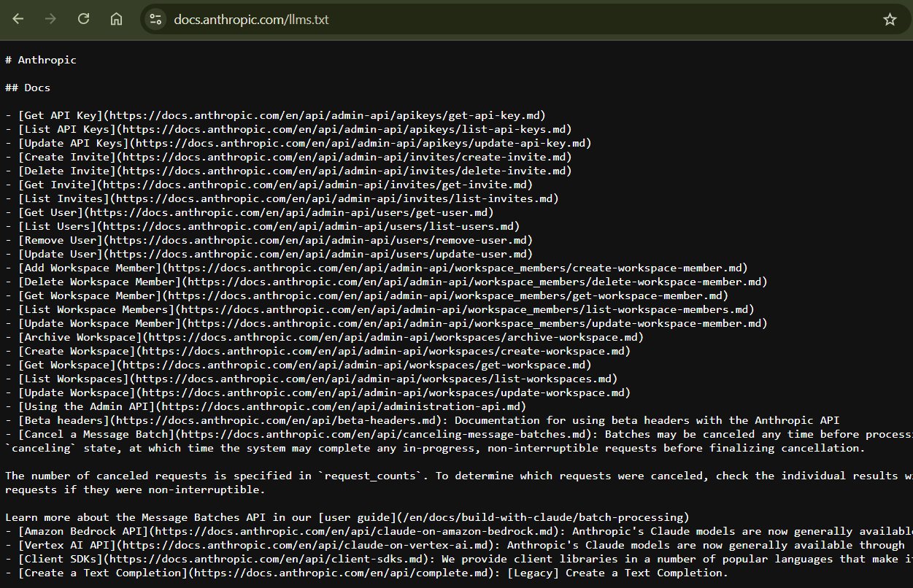This screenshot has width=913, height=588.
Task: Click the '[Create a Text Completion]' entry
Action: [x=367, y=573]
